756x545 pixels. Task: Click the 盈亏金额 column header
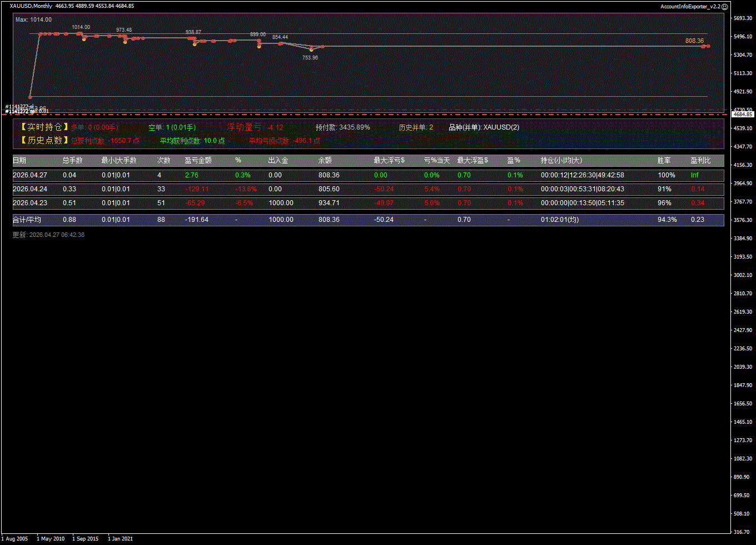198,160
